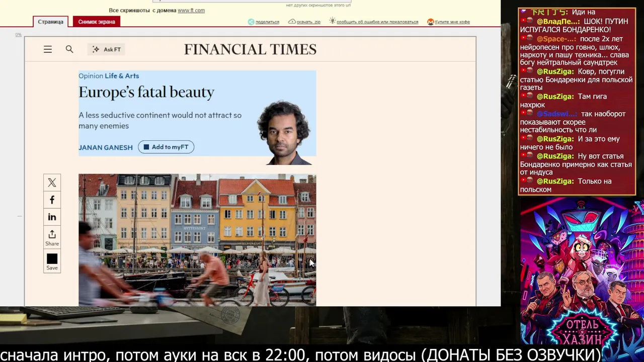The image size is (644, 362).
Task: Click the author portrait photo
Action: click(284, 133)
